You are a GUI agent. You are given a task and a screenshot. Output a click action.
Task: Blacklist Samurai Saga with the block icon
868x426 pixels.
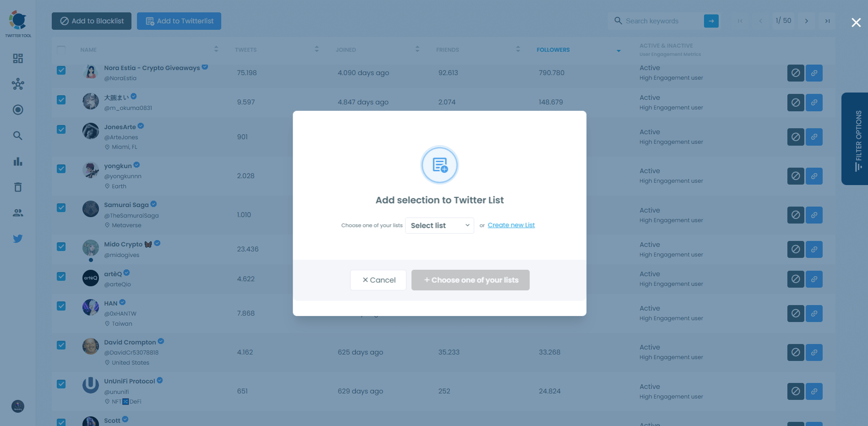click(x=796, y=215)
